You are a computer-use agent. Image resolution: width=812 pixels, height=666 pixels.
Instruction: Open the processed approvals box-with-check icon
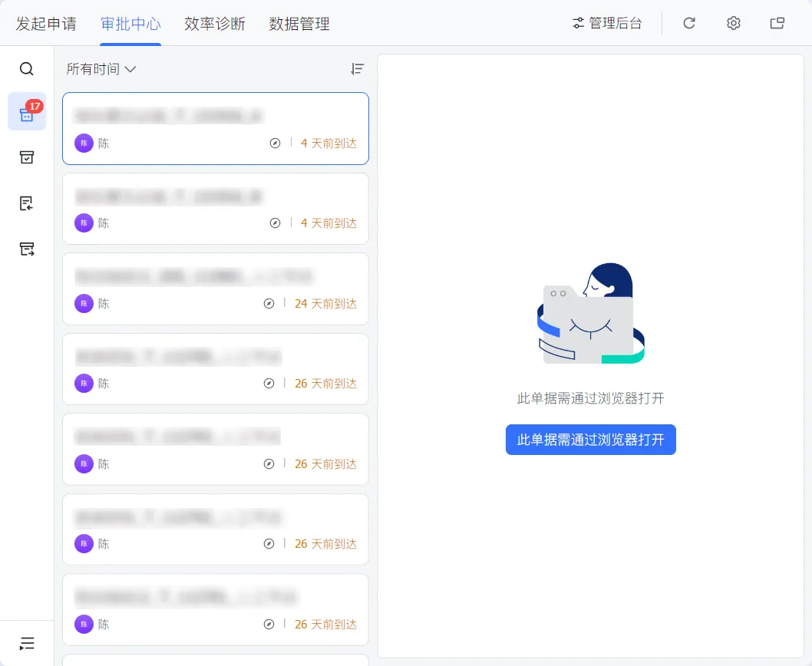tap(26, 157)
